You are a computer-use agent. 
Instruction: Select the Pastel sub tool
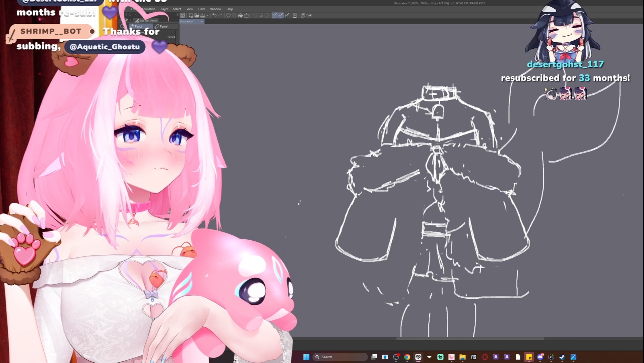(163, 26)
